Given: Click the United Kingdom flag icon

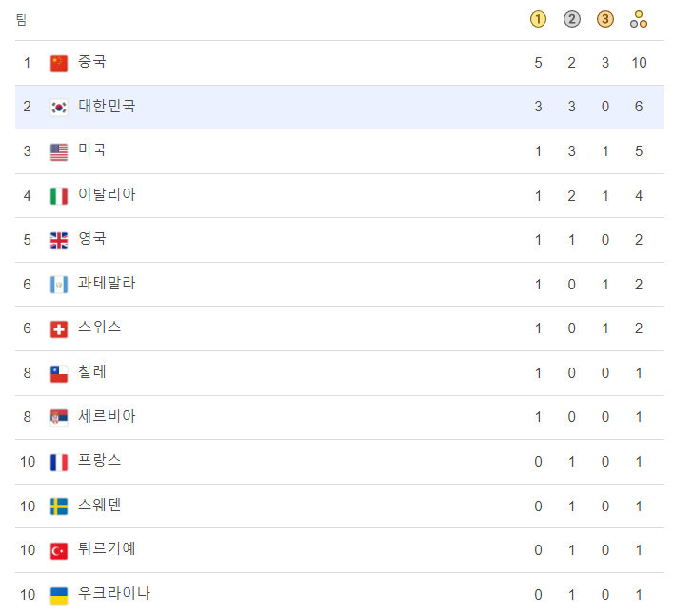Looking at the screenshot, I should [x=59, y=240].
